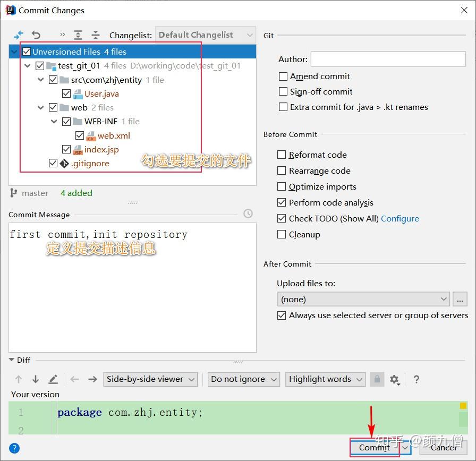
Task: Toggle the diff scroll lock icon
Action: pos(377,379)
